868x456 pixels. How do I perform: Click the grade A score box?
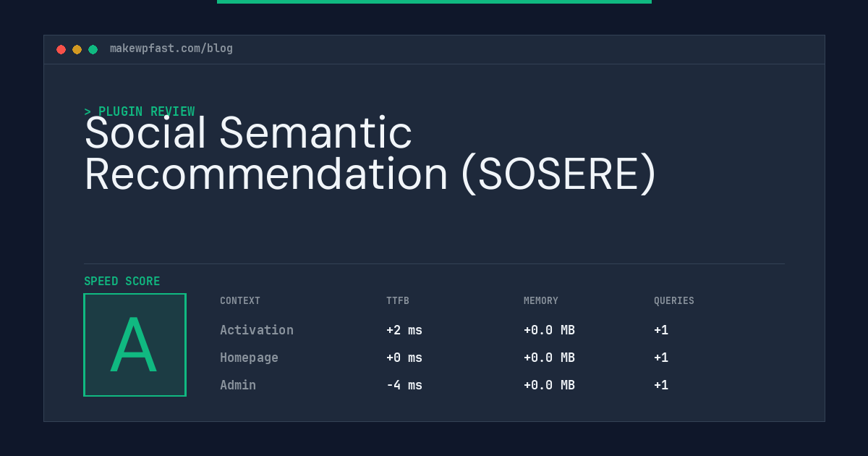(135, 345)
